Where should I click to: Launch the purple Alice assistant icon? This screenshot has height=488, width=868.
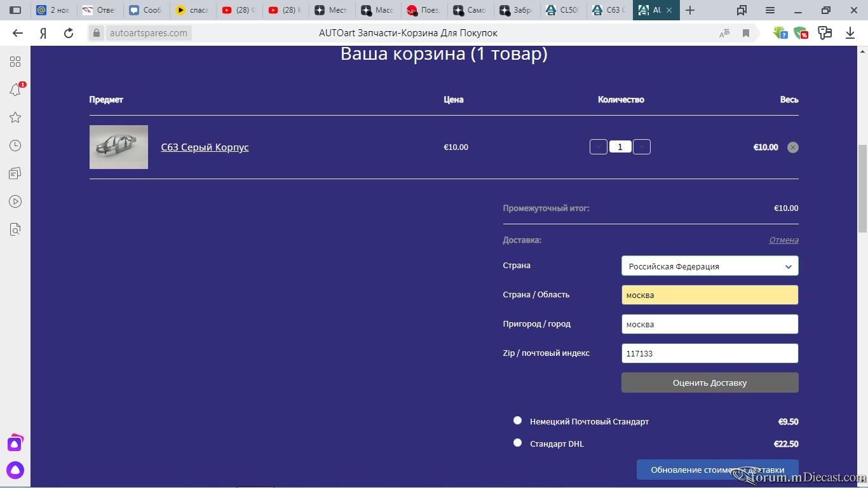[x=15, y=470]
